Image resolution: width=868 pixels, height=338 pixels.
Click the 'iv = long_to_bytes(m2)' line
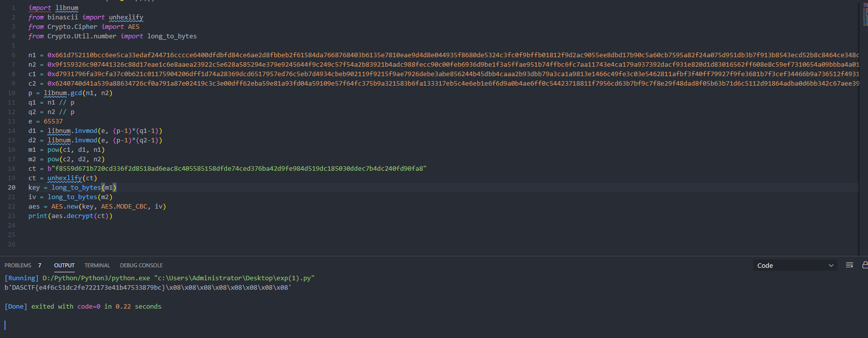pos(70,197)
